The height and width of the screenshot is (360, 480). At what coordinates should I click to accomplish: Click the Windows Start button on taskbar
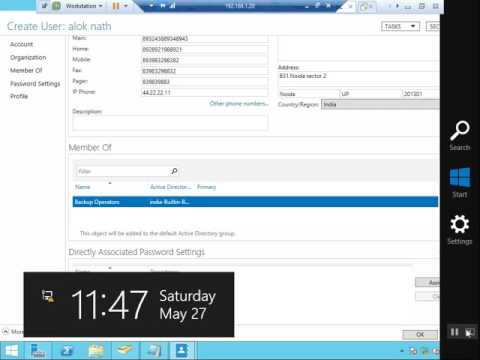pos(11,351)
